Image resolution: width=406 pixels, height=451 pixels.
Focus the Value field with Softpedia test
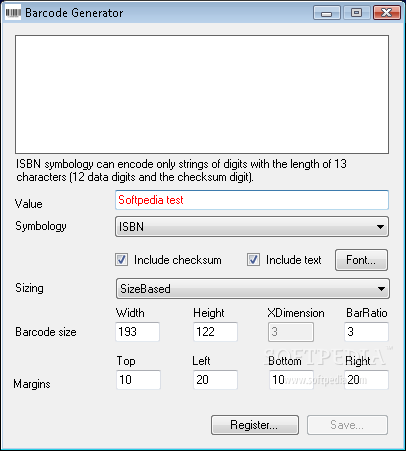(x=252, y=200)
